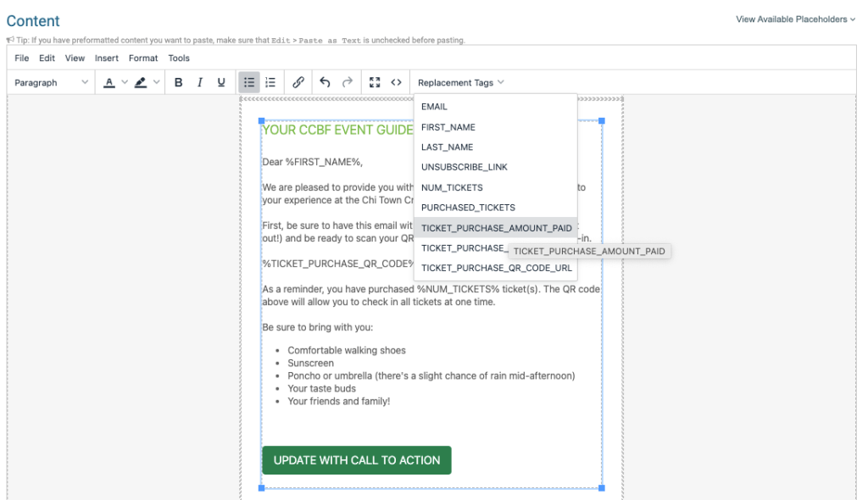This screenshot has height=500, width=868.
Task: Undo the last edit
Action: [x=325, y=82]
